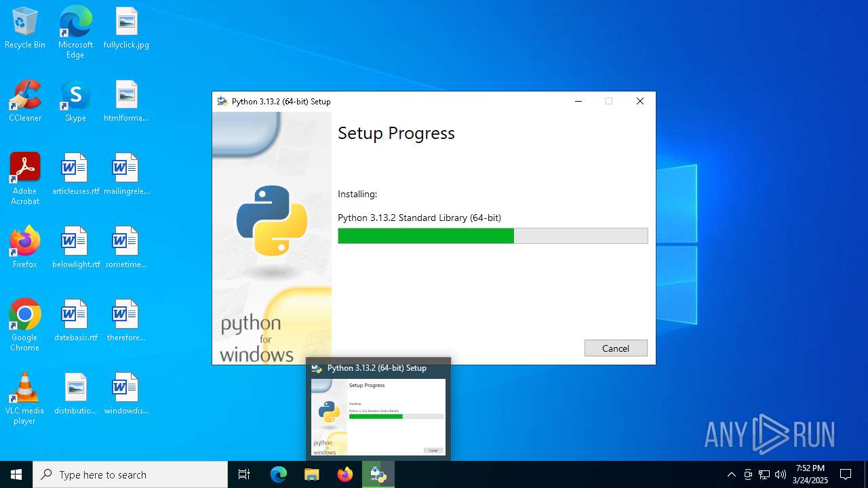
Task: Open the network status tray icon
Action: click(x=764, y=474)
